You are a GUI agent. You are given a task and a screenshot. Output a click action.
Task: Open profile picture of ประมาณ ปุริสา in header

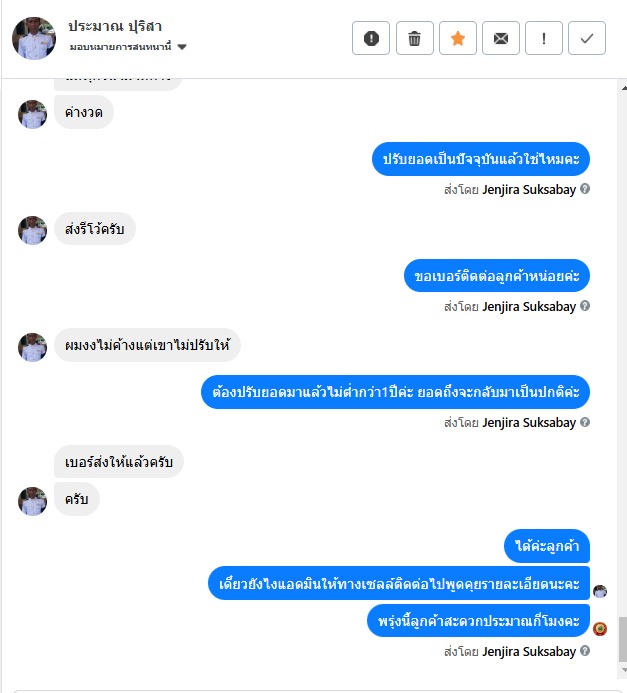point(34,38)
